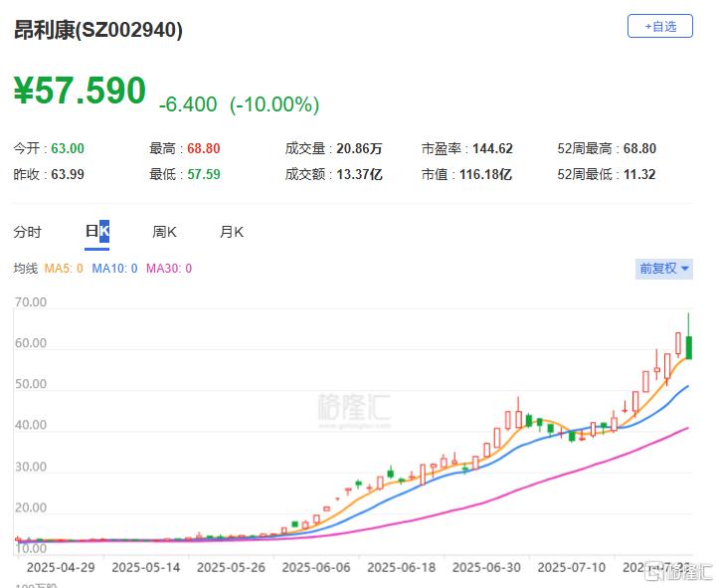719x588 pixels.
Task: Click the 均线 label
Action: (25, 269)
